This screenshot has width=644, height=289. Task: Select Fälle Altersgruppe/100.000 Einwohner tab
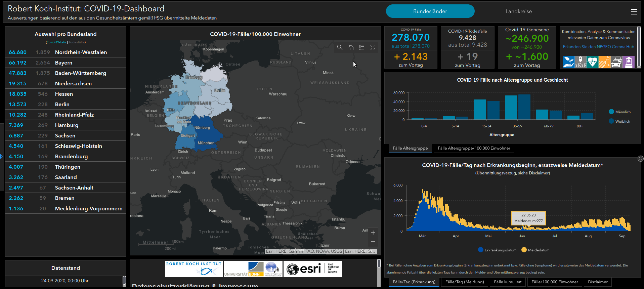coord(474,148)
